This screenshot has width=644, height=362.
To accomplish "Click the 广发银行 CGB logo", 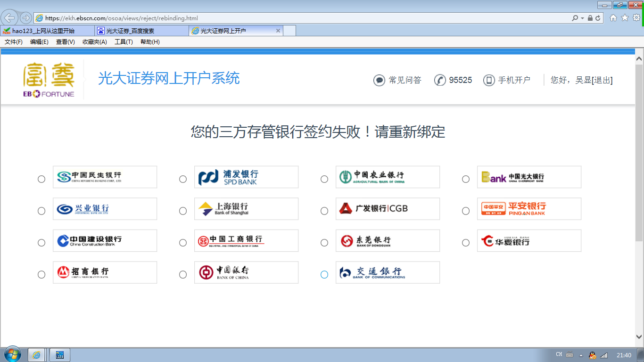I will coord(388,209).
